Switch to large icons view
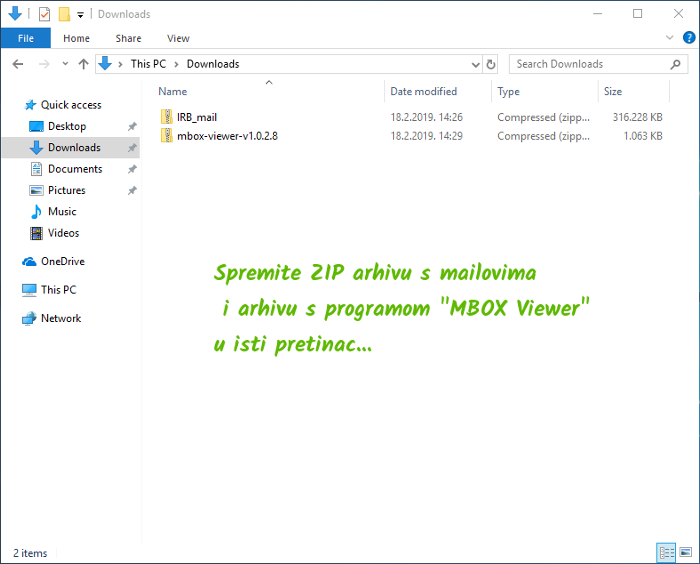Viewport: 700px width, 564px height. point(684,552)
